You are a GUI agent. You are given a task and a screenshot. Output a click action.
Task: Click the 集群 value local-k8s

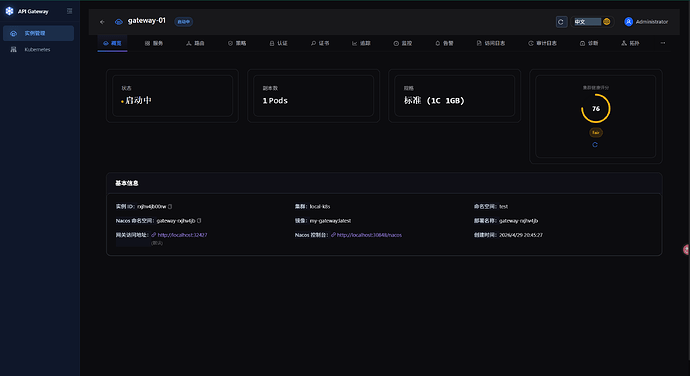[319, 206]
